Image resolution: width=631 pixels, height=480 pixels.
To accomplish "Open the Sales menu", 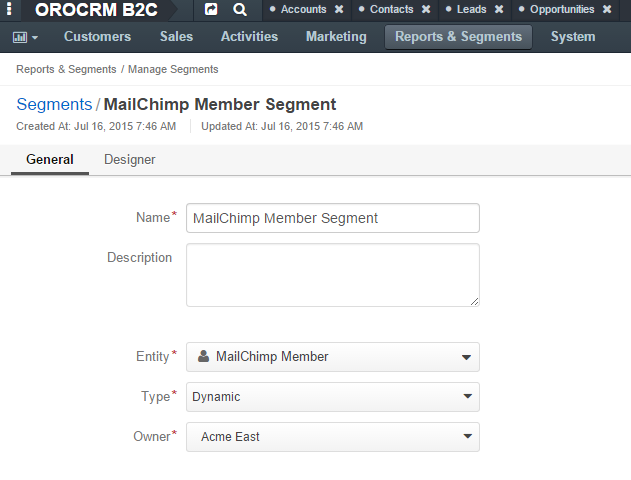I will pyautogui.click(x=176, y=37).
